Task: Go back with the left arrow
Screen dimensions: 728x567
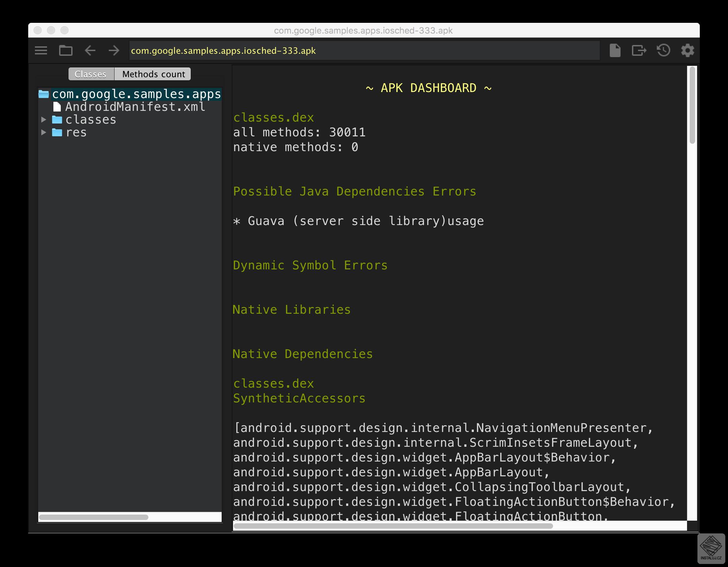Action: point(90,51)
